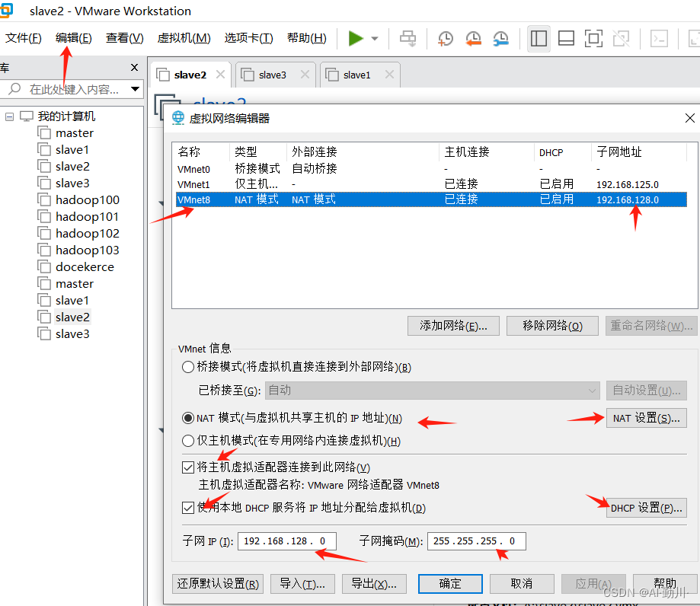Open the 帮助(H) menu
The height and width of the screenshot is (606, 700).
coord(307,38)
